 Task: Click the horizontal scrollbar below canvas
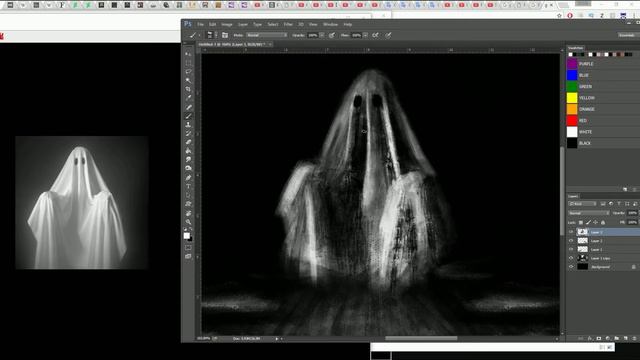coord(421,338)
